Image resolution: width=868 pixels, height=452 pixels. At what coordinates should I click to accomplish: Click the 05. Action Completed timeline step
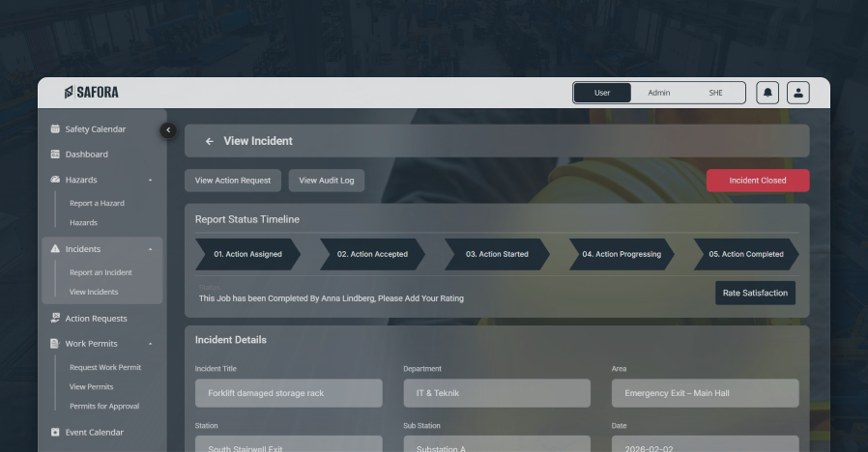pos(745,254)
